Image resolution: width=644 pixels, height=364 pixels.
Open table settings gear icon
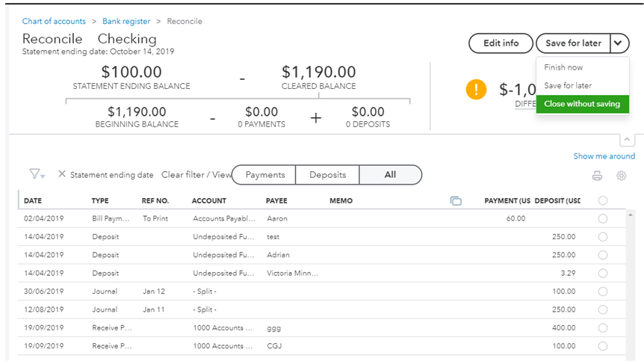pos(621,176)
